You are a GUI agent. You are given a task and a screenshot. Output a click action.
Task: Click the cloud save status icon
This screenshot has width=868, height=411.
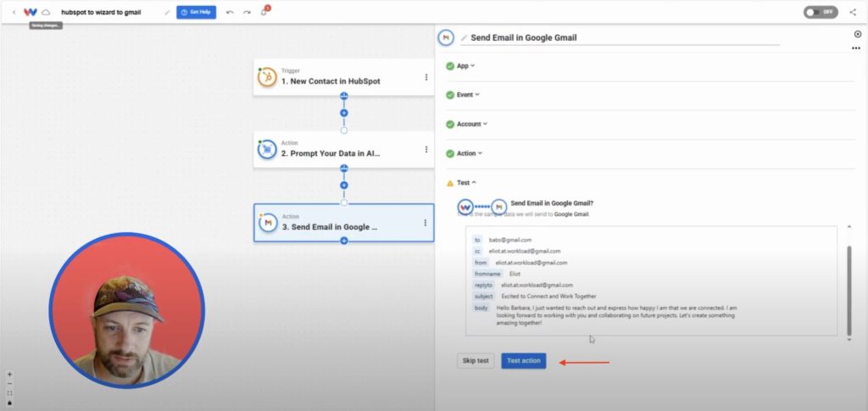46,12
